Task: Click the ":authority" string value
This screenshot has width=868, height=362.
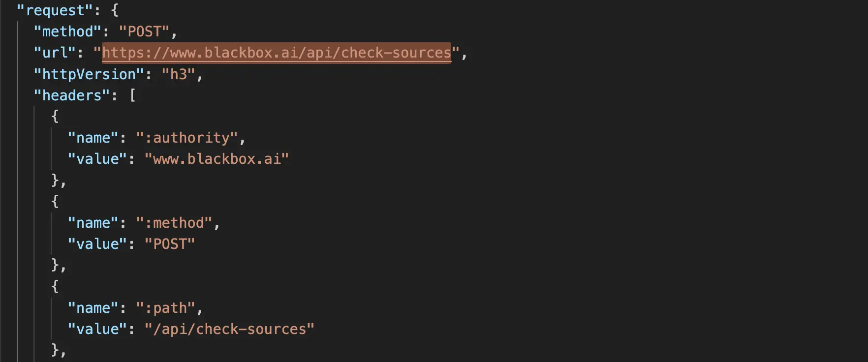Action: pos(187,138)
